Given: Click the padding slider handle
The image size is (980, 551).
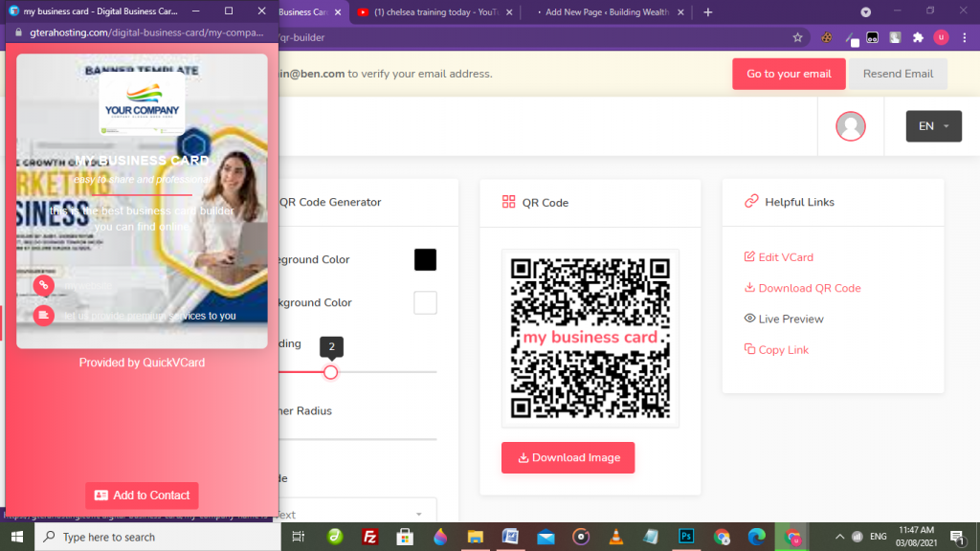Looking at the screenshot, I should tap(330, 372).
